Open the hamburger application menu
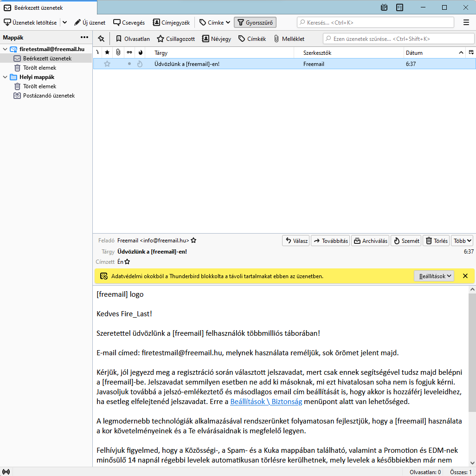The width and height of the screenshot is (476, 476). 466,22
